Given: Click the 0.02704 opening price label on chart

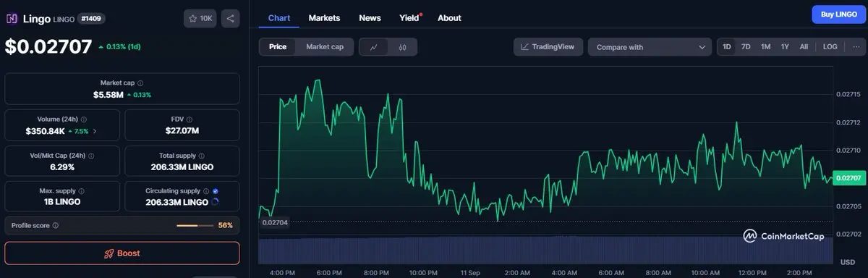Looking at the screenshot, I should coord(275,222).
